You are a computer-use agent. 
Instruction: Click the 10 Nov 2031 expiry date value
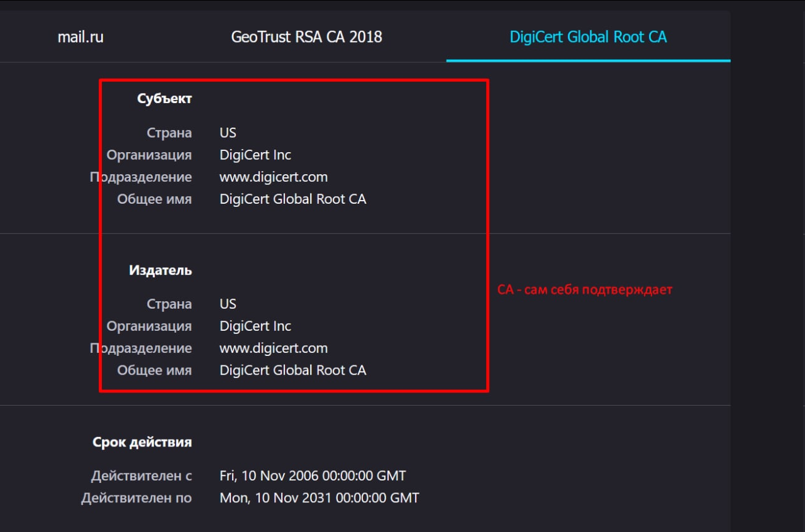(319, 498)
